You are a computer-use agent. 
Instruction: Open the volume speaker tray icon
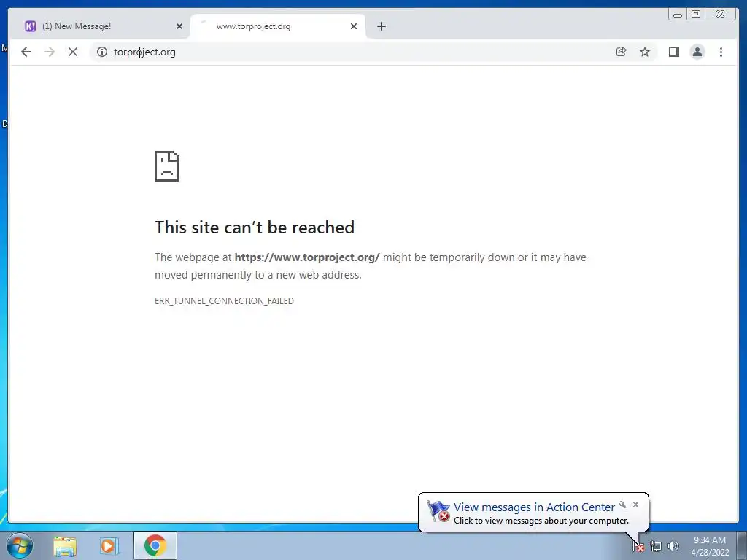coord(673,547)
